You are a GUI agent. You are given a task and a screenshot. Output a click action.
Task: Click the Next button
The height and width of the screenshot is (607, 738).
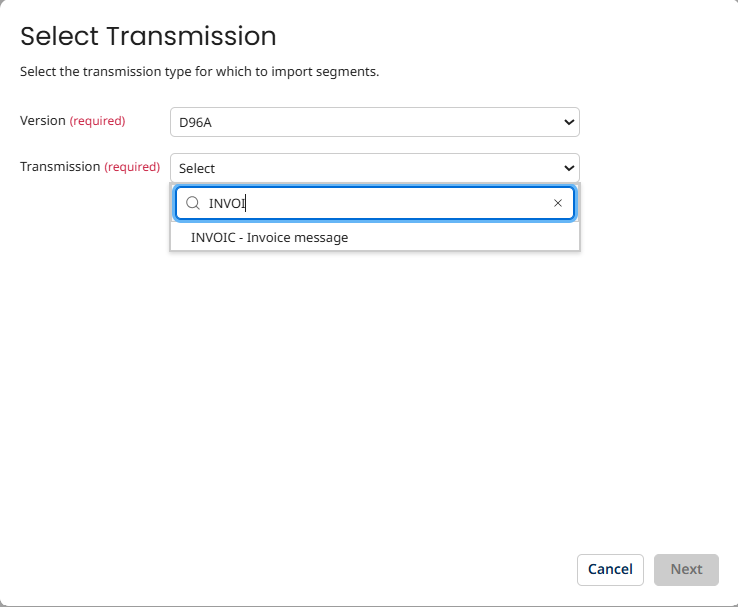(686, 569)
